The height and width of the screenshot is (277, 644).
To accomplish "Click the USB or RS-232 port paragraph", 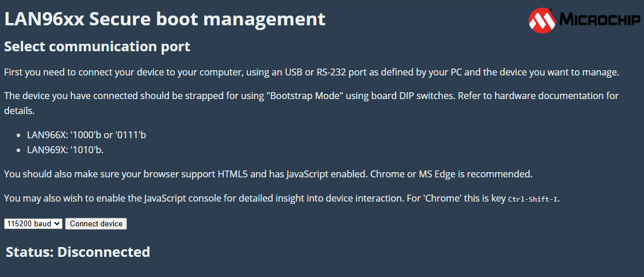I will pyautogui.click(x=311, y=73).
